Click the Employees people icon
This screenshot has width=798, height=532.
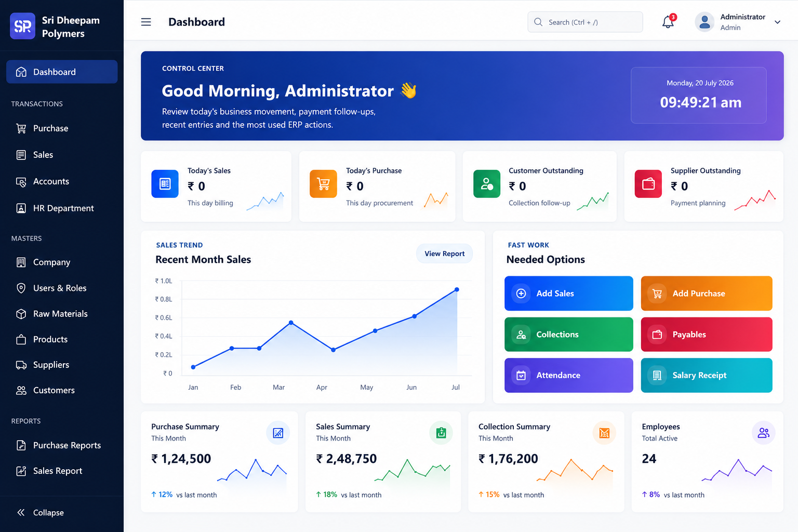[764, 433]
